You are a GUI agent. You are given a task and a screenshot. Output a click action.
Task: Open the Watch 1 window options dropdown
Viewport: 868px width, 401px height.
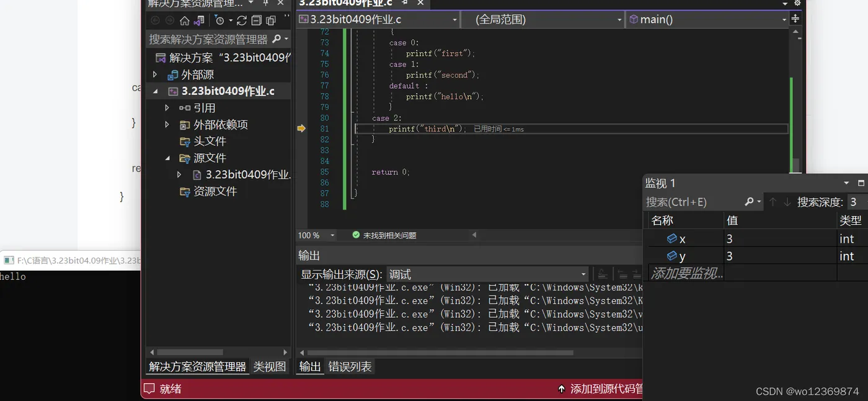tap(846, 183)
